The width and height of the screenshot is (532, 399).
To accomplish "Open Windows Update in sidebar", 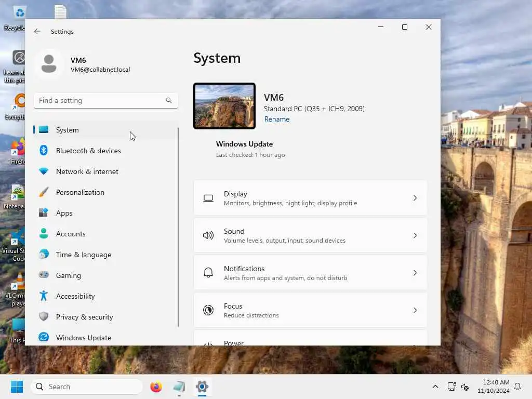I will pyautogui.click(x=105, y=338).
